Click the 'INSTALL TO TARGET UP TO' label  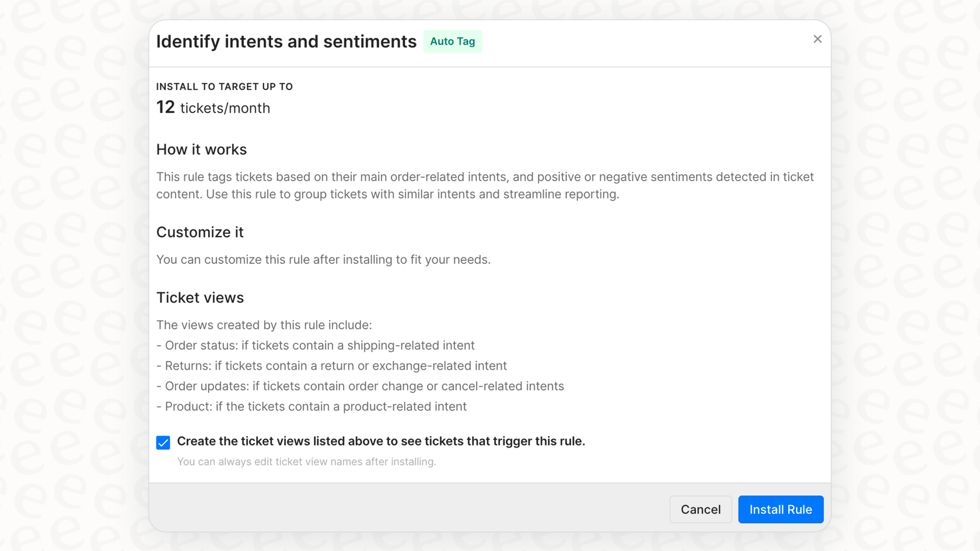(225, 87)
